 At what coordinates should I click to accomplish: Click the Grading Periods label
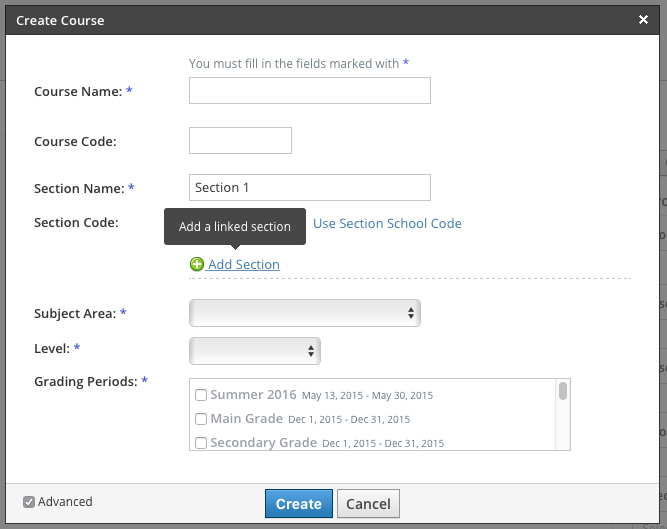click(x=86, y=382)
